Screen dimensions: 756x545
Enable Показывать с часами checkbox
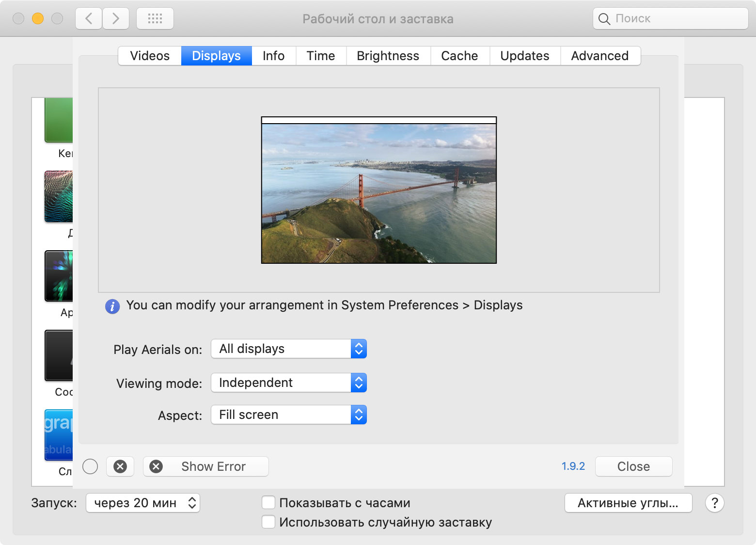coord(268,502)
